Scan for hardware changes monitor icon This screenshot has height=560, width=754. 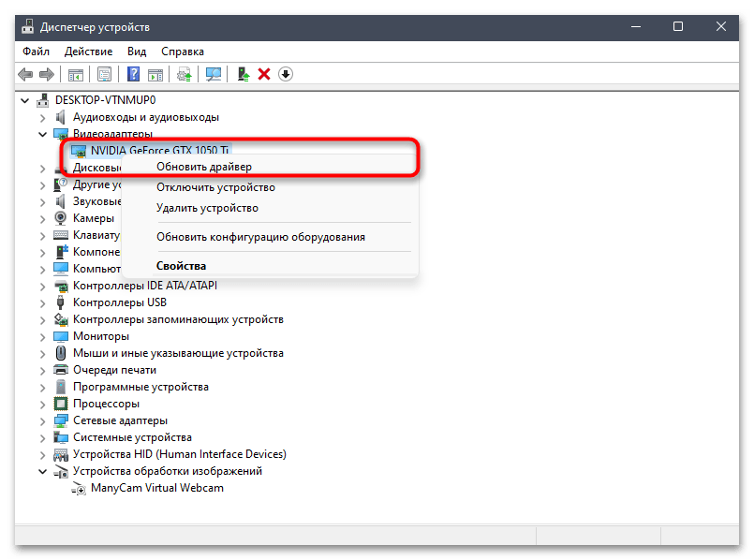pos(213,75)
